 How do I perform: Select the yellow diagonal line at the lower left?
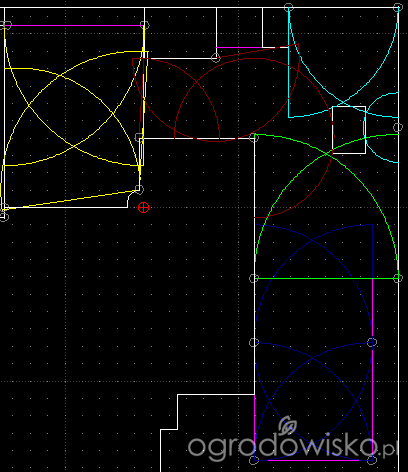(70, 199)
